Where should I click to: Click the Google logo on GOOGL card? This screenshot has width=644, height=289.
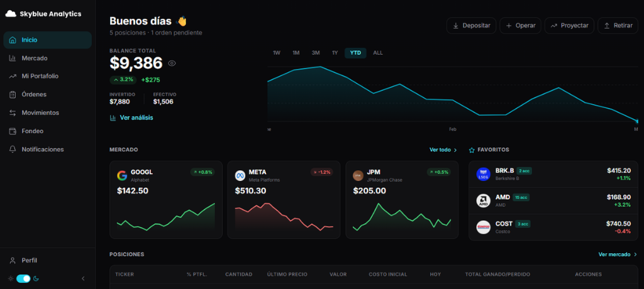(x=122, y=176)
